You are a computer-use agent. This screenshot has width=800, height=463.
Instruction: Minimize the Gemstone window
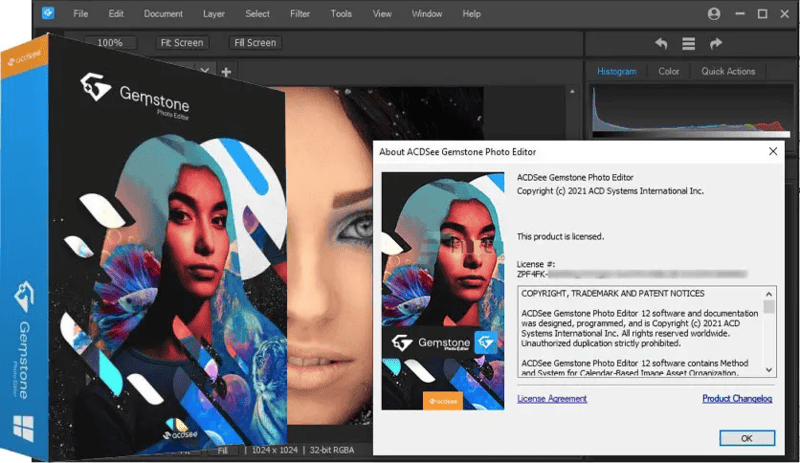[740, 14]
